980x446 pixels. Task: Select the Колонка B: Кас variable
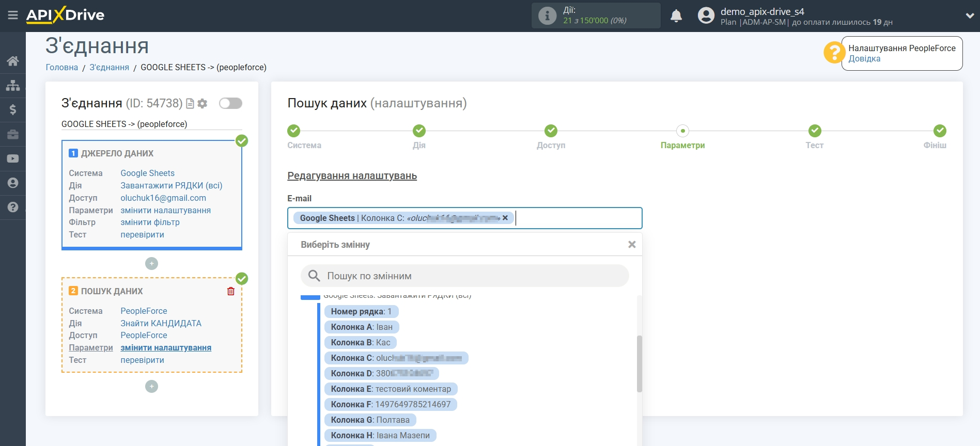(x=361, y=343)
